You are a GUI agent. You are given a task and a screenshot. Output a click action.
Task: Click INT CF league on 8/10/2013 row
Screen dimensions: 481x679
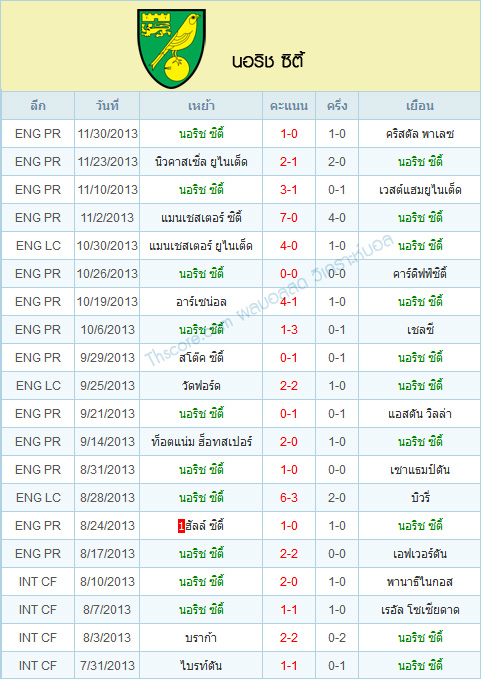coord(38,582)
